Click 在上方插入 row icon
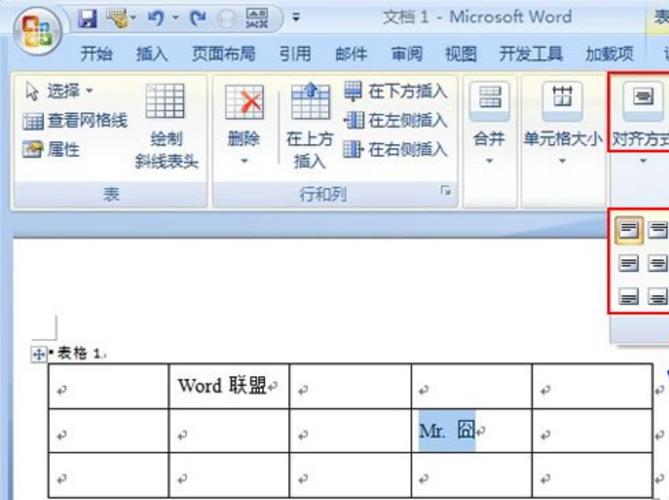Image resolution: width=669 pixels, height=500 pixels. point(310,101)
